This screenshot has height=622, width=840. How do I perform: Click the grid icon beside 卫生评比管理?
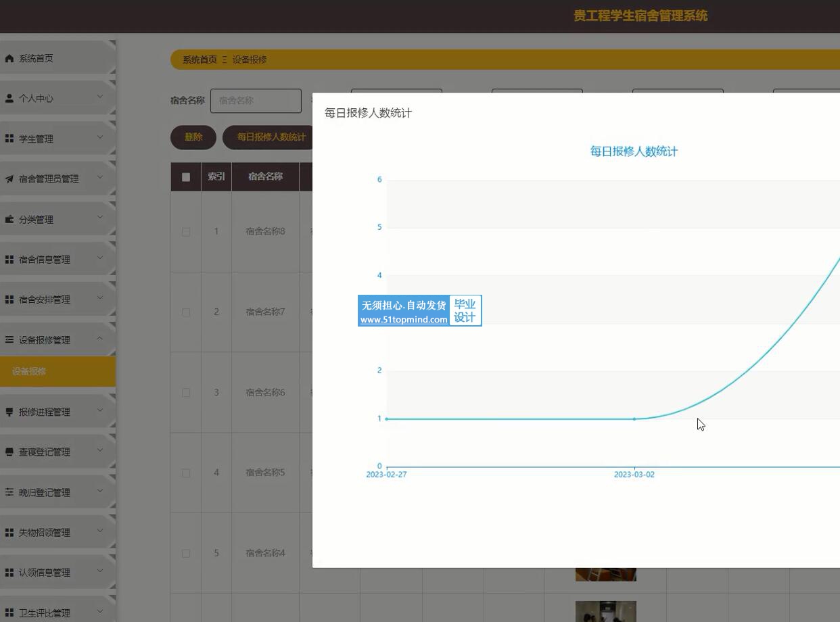9,613
